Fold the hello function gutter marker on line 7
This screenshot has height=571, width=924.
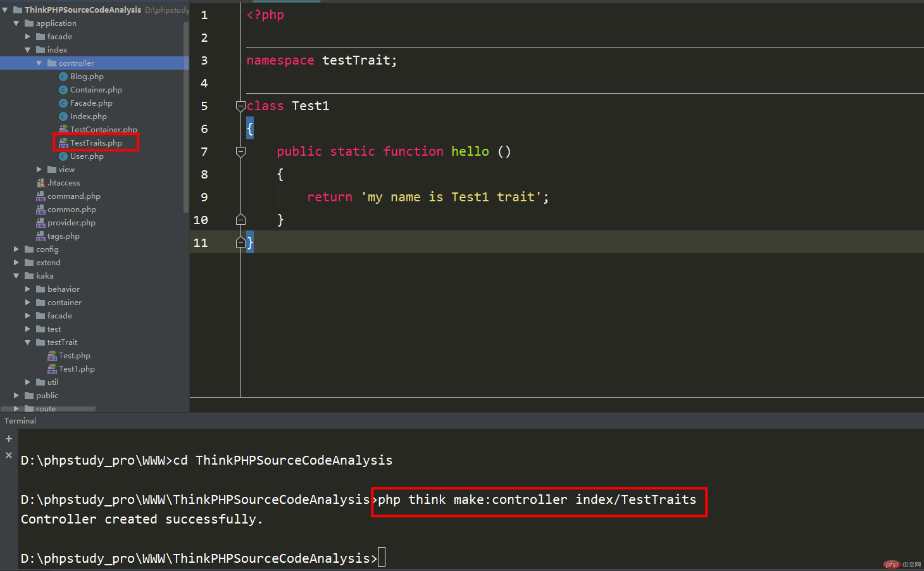(x=240, y=152)
